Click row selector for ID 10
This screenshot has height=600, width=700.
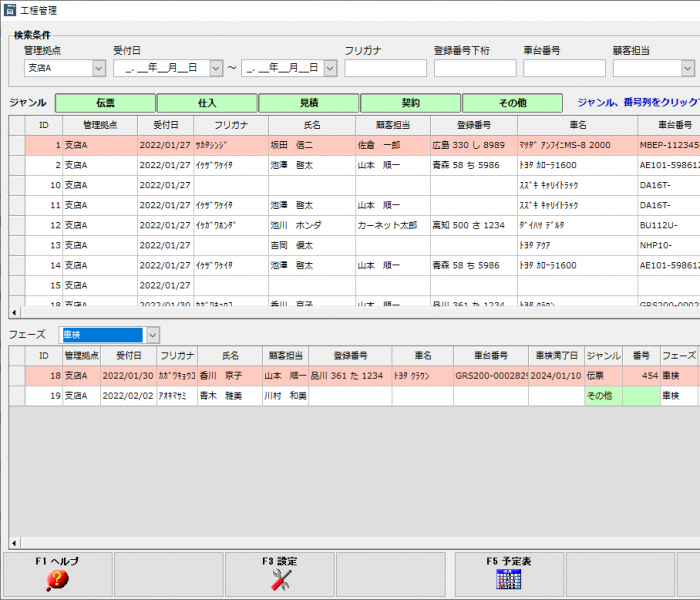17,185
